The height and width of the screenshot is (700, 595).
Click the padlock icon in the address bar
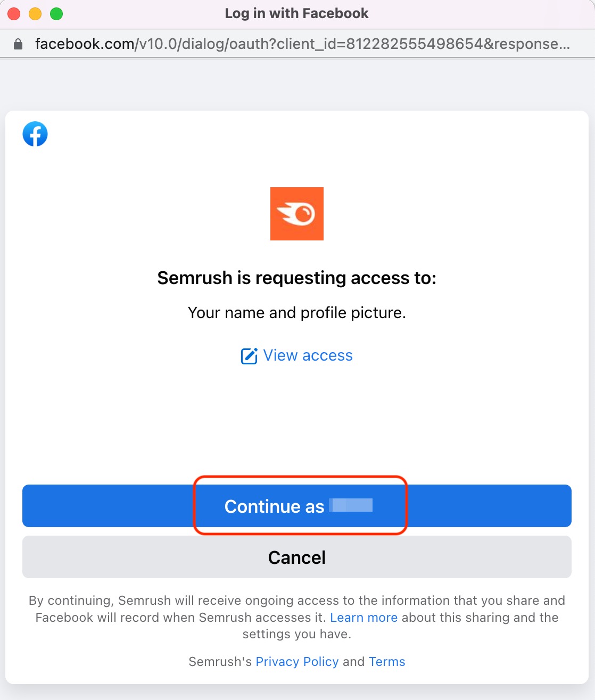(18, 43)
